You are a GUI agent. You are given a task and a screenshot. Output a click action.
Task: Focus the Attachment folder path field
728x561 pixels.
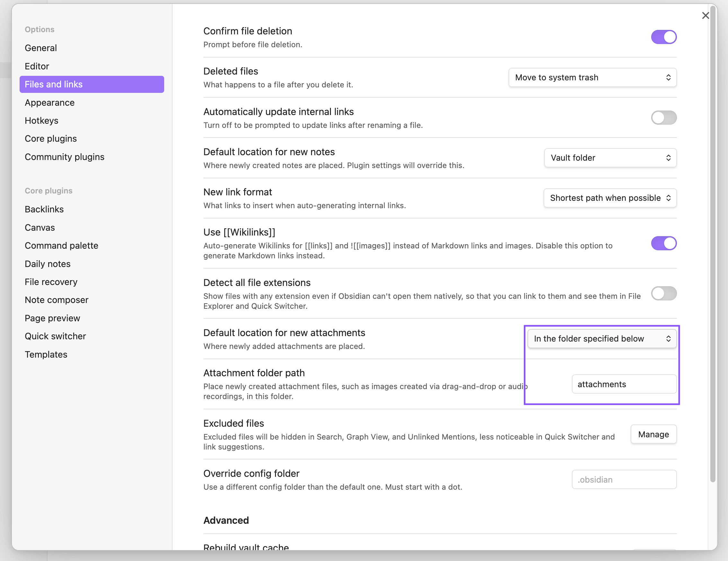pos(624,384)
